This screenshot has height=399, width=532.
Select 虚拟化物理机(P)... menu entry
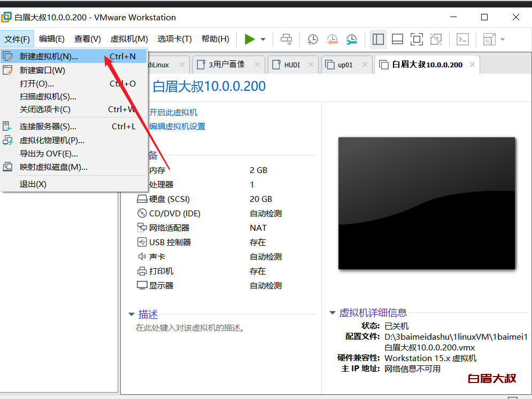pyautogui.click(x=74, y=140)
